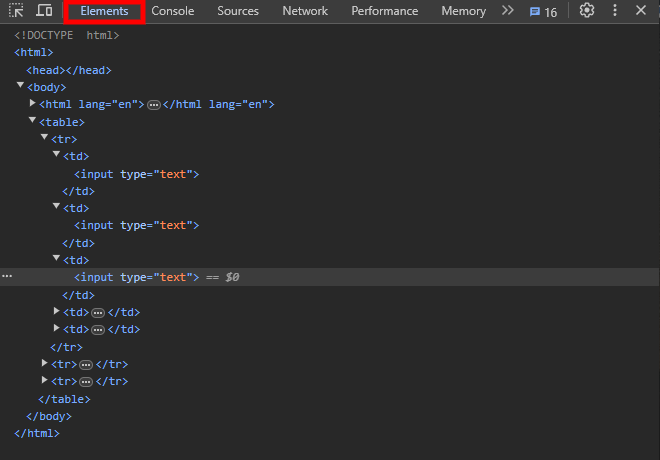Click the three-dot actions beside selected input node
Image resolution: width=660 pixels, height=460 pixels.
tap(8, 277)
